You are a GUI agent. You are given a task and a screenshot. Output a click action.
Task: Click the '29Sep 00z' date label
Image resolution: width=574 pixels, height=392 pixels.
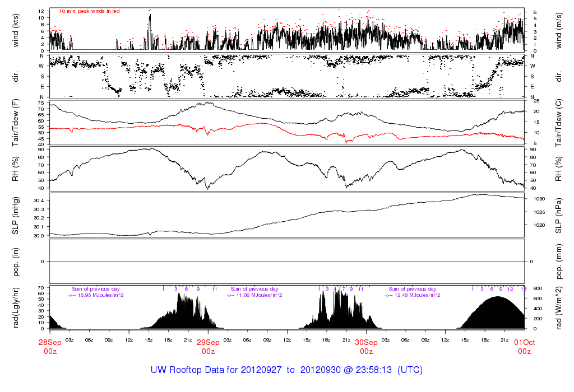(x=208, y=347)
